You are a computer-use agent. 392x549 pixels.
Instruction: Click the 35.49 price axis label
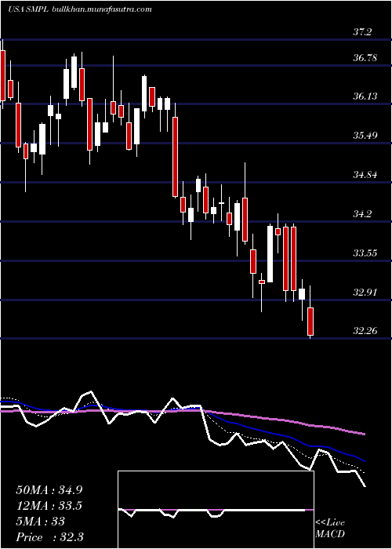(x=365, y=136)
